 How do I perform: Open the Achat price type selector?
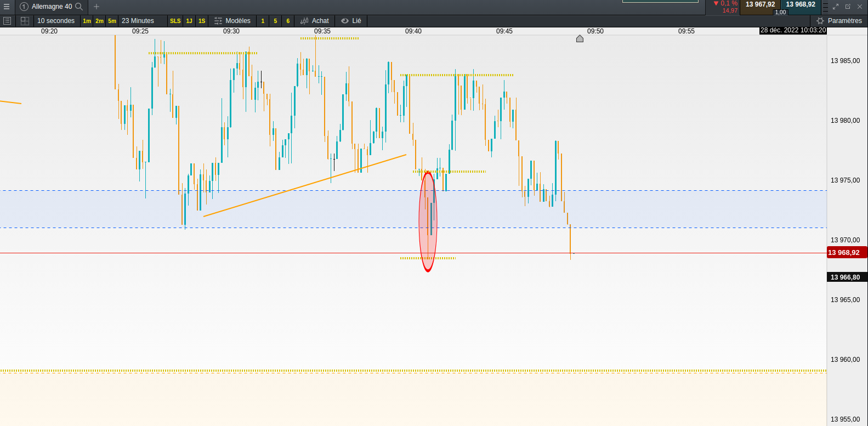315,21
